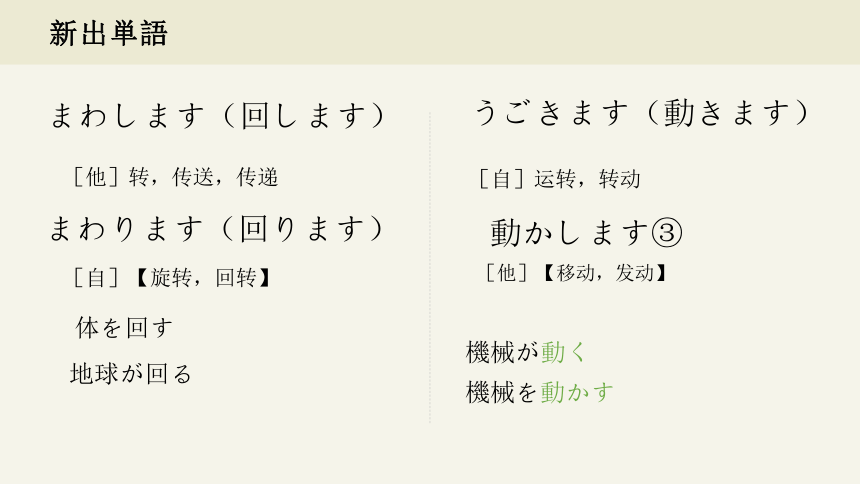Viewport: 860px width, 484px height.
Task: Click the [自] tag under まわります
Action: pos(96,278)
